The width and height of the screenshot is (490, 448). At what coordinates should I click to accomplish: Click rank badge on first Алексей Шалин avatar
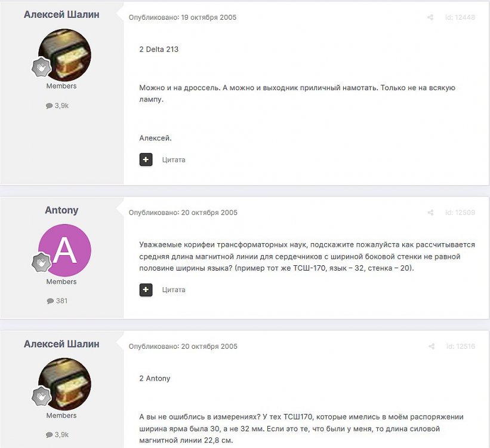(x=41, y=67)
